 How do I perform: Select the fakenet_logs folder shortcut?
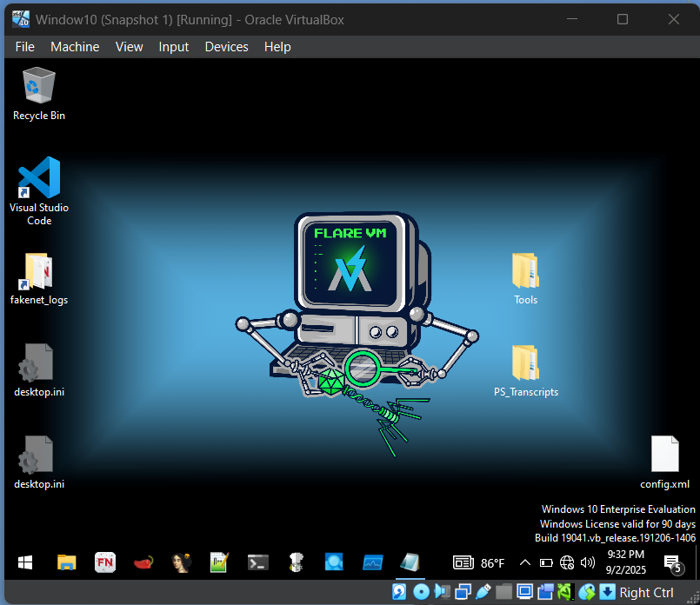[x=39, y=279]
